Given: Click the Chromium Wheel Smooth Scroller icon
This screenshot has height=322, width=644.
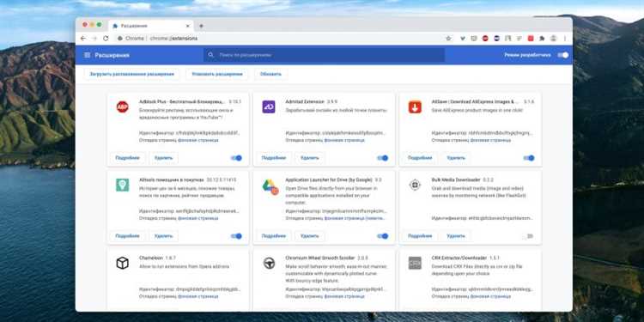Looking at the screenshot, I should click(269, 263).
